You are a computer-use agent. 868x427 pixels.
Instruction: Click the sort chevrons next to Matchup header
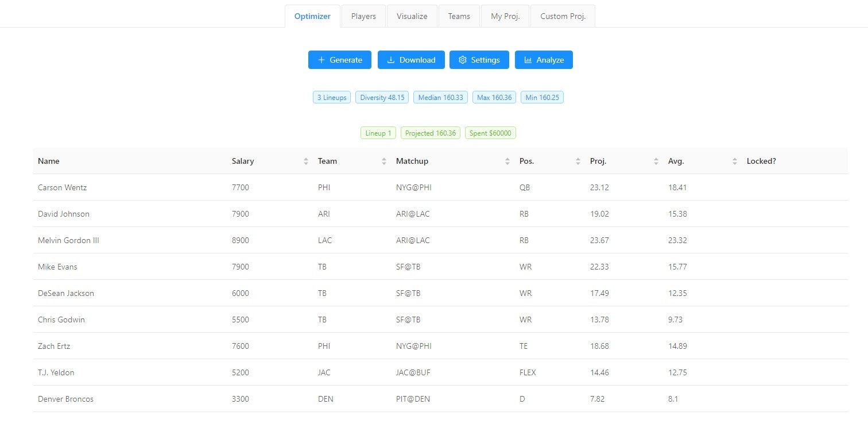click(x=506, y=161)
